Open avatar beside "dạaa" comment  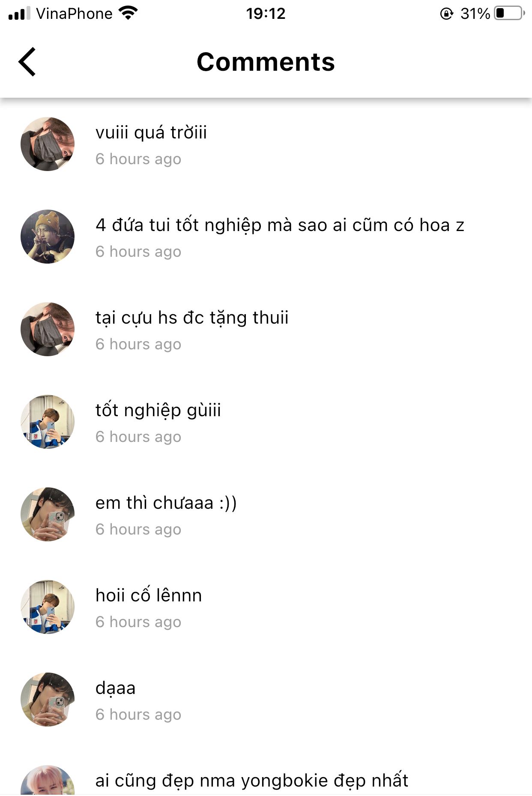[x=48, y=700]
